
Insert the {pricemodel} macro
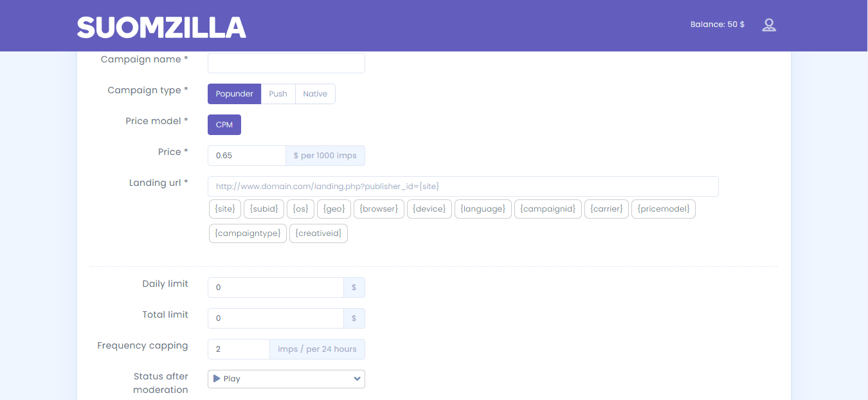(663, 208)
